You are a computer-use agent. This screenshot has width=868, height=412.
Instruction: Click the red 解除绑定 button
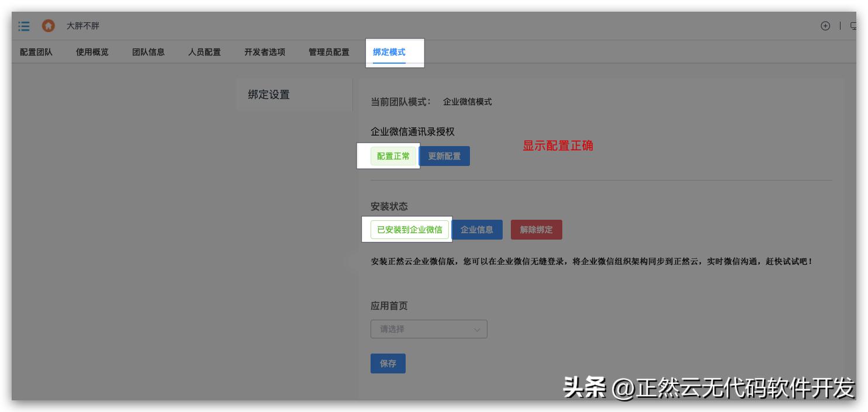click(536, 229)
